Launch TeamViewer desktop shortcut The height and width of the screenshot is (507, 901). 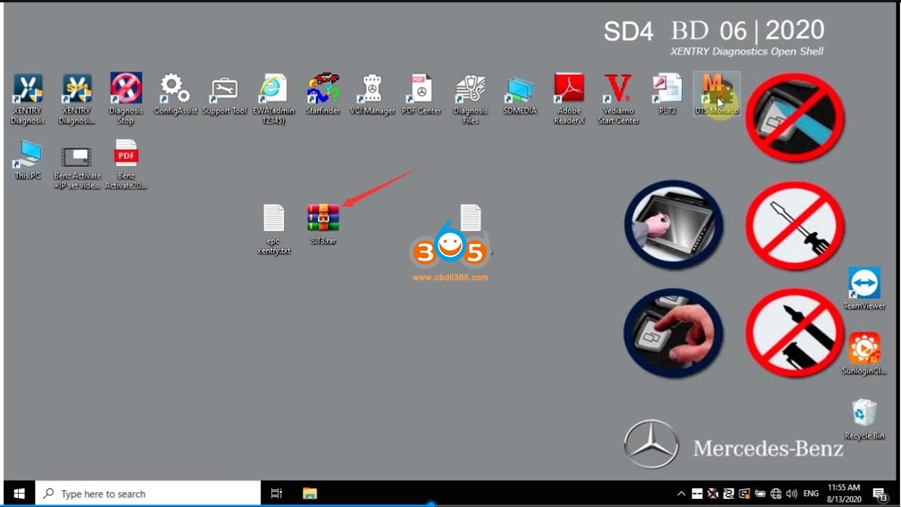tap(864, 289)
